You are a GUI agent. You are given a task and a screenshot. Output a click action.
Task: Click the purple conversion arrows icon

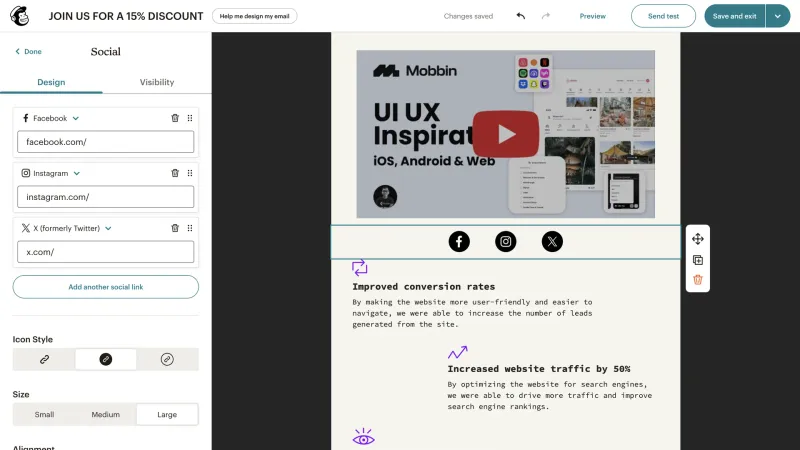360,267
